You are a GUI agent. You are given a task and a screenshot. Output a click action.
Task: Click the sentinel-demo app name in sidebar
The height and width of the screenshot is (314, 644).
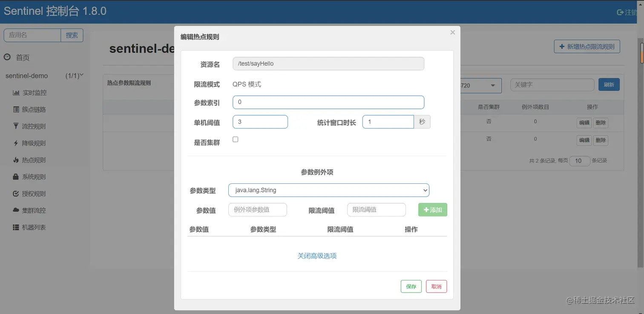(x=26, y=76)
